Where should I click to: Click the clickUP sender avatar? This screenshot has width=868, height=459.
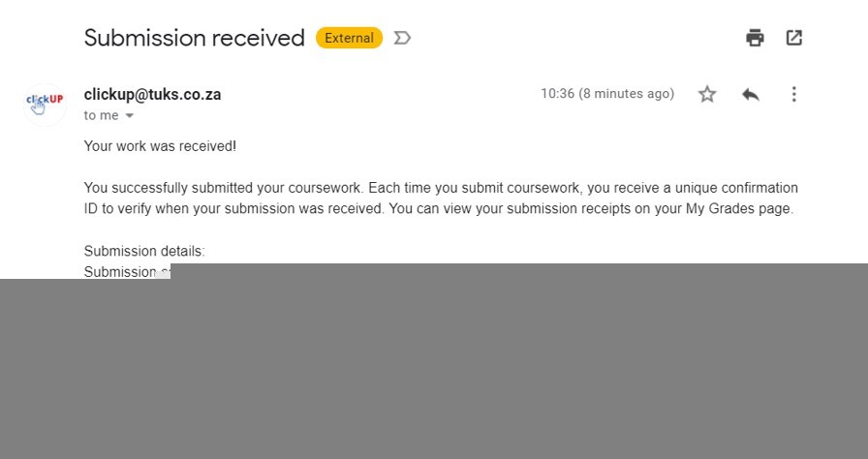click(45, 103)
